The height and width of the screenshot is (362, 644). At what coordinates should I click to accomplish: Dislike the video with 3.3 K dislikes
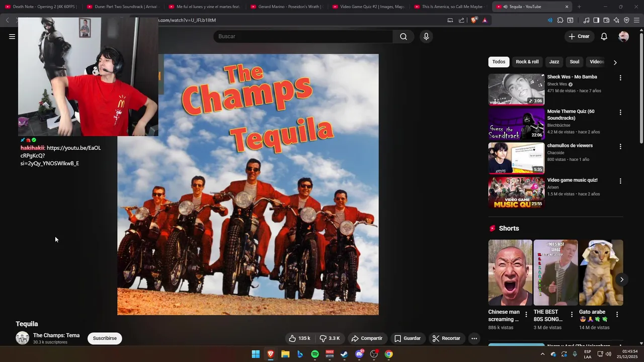330,338
